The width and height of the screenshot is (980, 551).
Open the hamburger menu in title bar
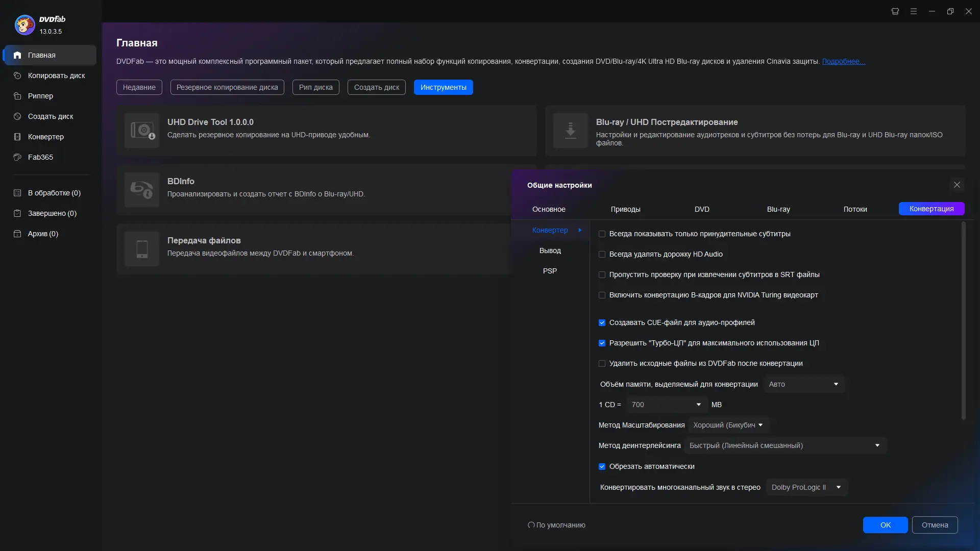(914, 11)
